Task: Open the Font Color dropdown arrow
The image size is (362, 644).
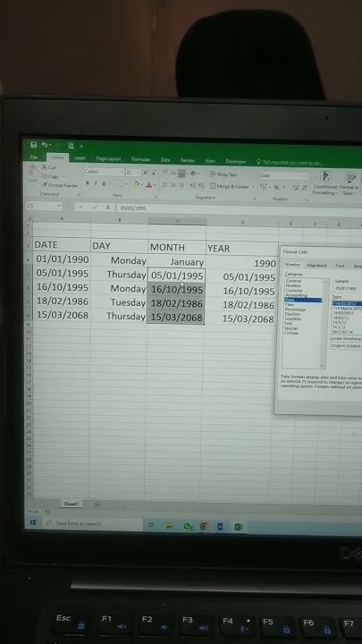Action: [x=155, y=185]
